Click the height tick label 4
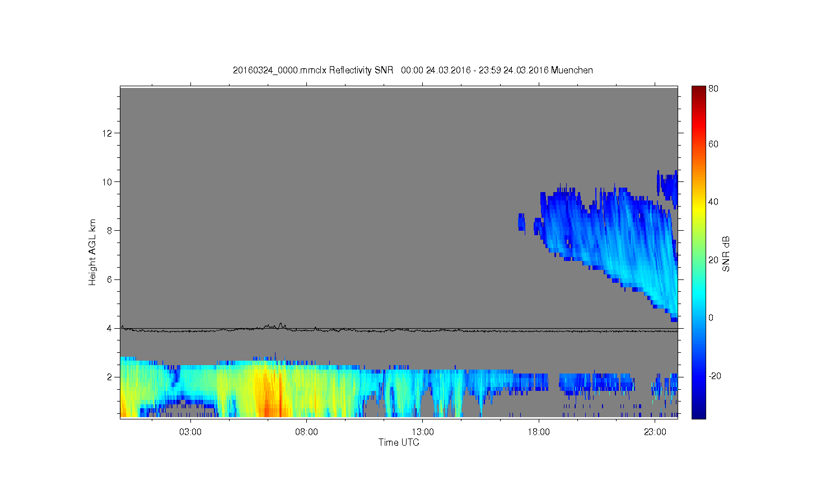The width and height of the screenshot is (840, 504). 110,328
